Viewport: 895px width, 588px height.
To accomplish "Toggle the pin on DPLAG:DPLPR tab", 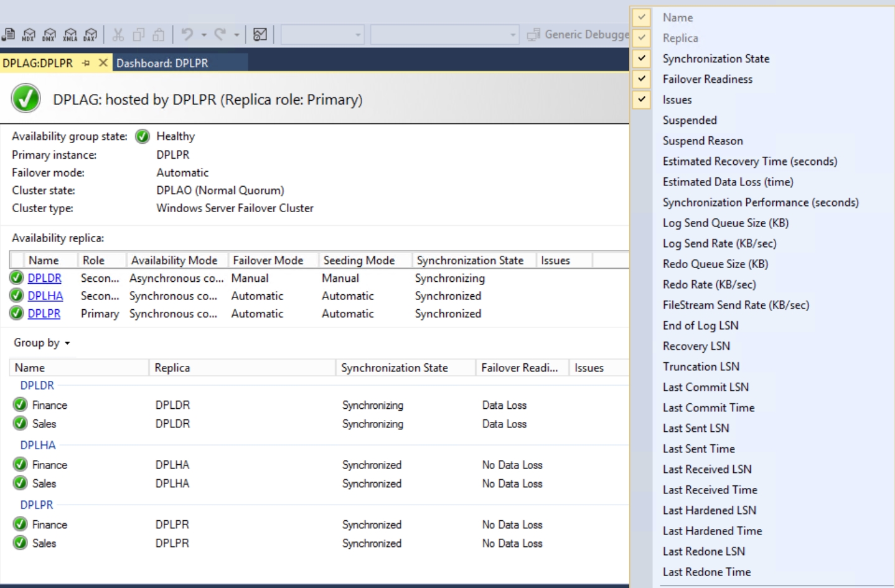I will point(86,63).
